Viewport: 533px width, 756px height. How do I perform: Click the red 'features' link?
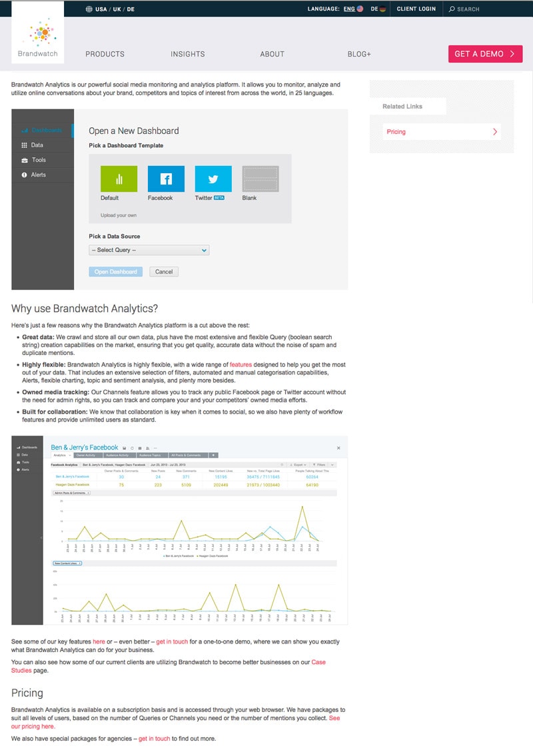241,365
